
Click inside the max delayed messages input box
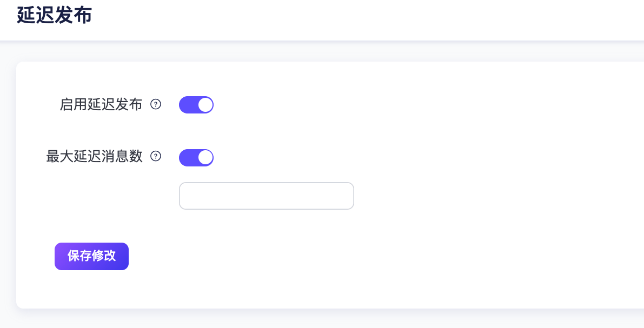pos(266,196)
